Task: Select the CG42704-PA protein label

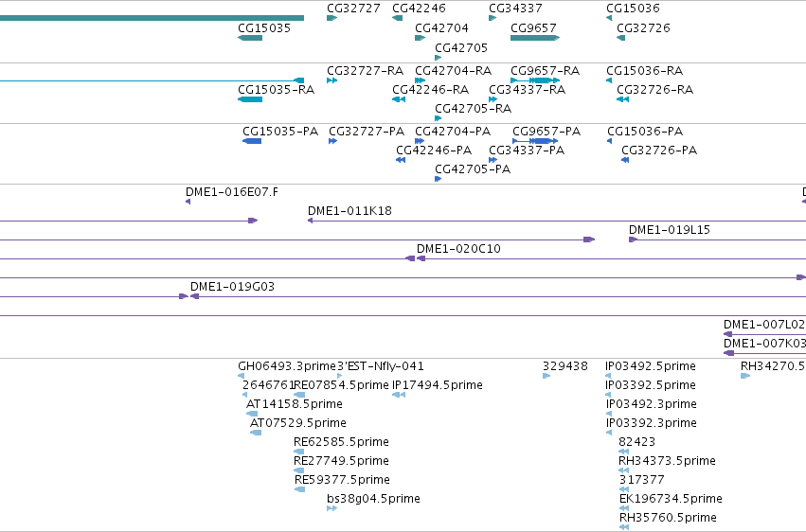Action: [x=453, y=132]
